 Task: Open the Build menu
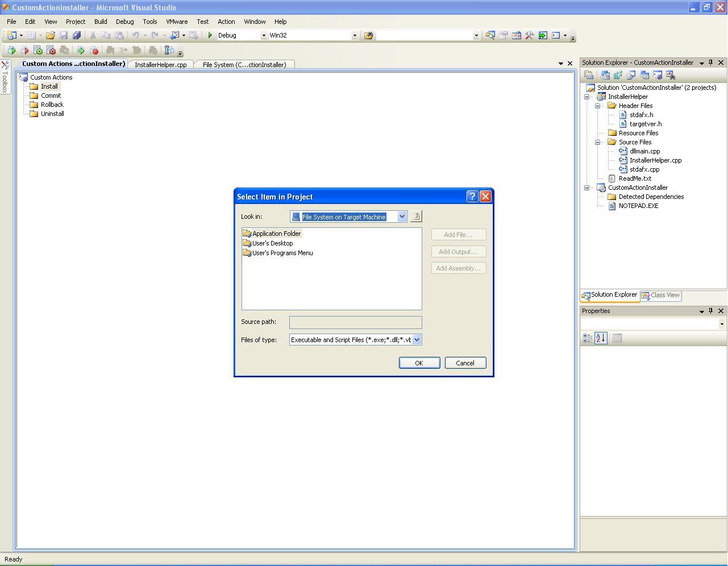pyautogui.click(x=101, y=22)
